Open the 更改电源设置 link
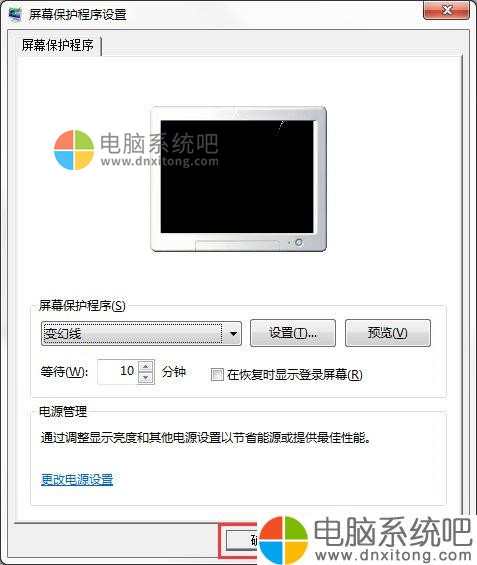The width and height of the screenshot is (477, 565). [x=77, y=480]
